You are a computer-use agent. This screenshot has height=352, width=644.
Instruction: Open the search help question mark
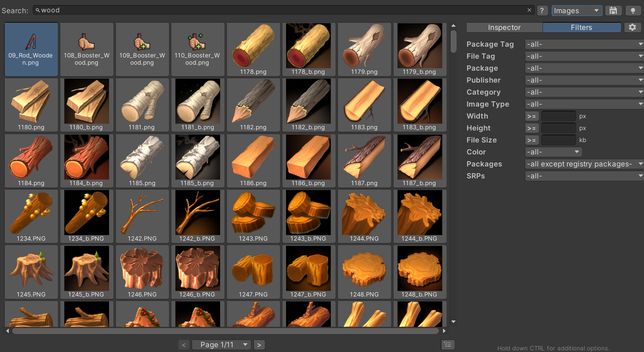pos(542,10)
